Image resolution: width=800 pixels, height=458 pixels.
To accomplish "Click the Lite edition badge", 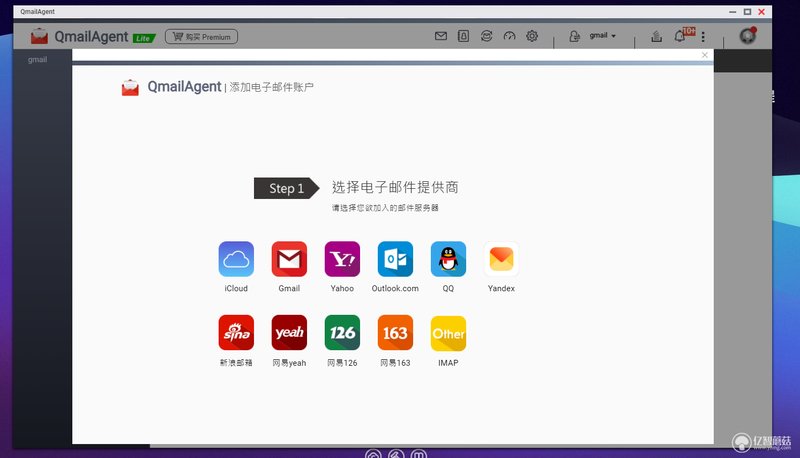I will 144,38.
